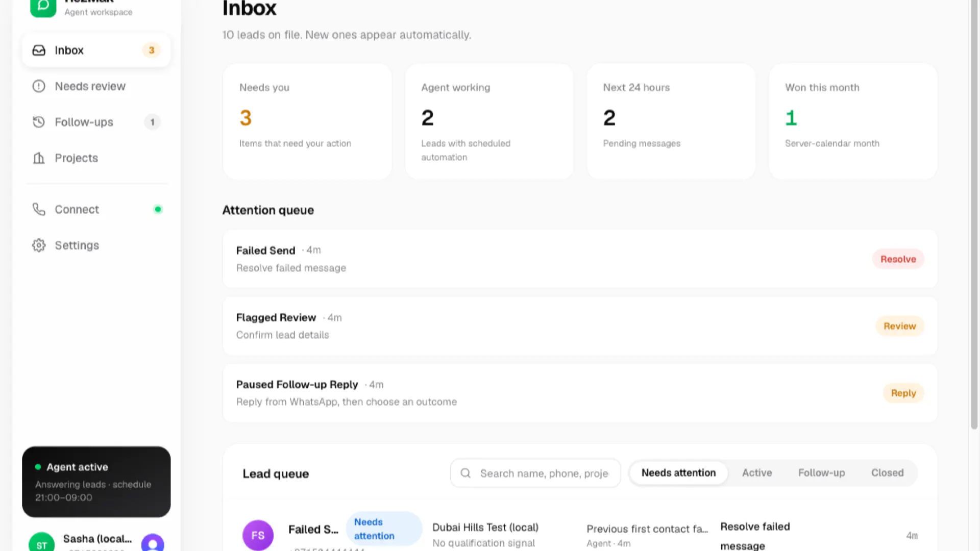Click the Sasha (local... user name

[x=97, y=539]
